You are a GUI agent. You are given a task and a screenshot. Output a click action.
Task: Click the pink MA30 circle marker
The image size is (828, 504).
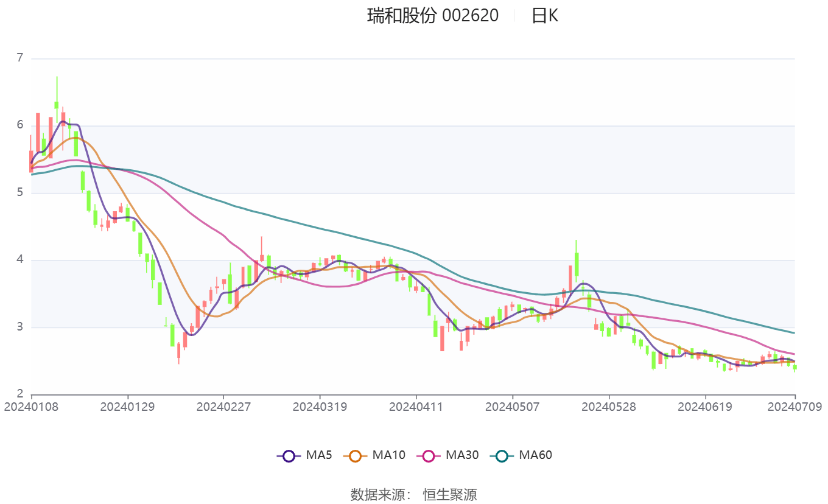pos(429,455)
